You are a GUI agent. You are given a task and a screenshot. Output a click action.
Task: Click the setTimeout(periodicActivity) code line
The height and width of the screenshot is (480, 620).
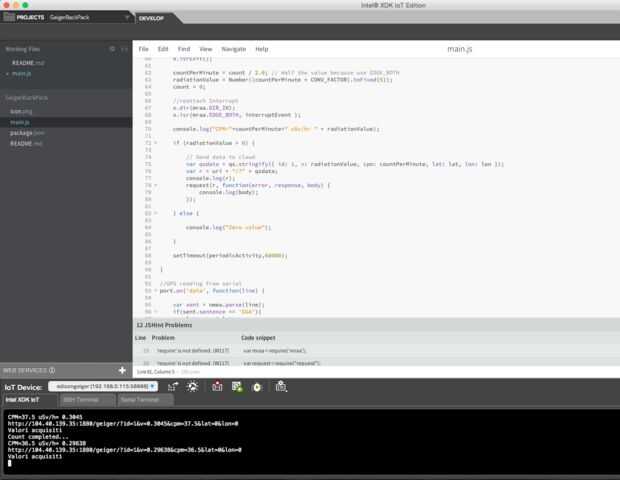[x=230, y=255]
